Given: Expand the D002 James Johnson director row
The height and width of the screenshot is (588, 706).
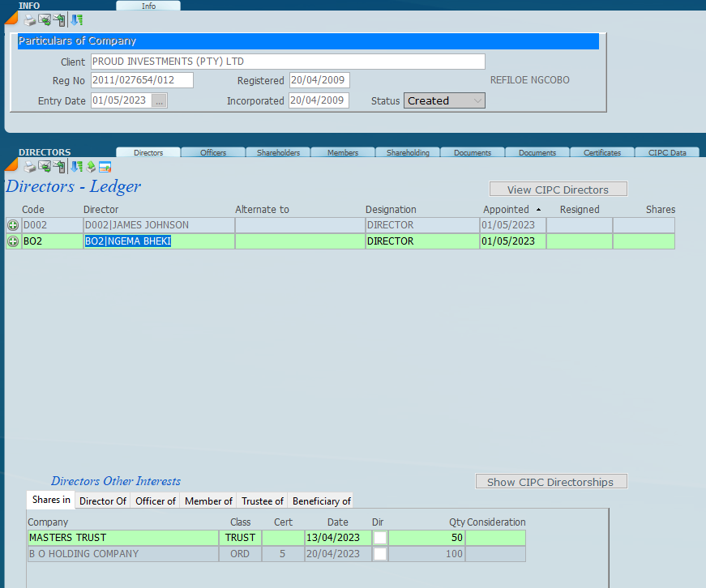Looking at the screenshot, I should pos(13,225).
